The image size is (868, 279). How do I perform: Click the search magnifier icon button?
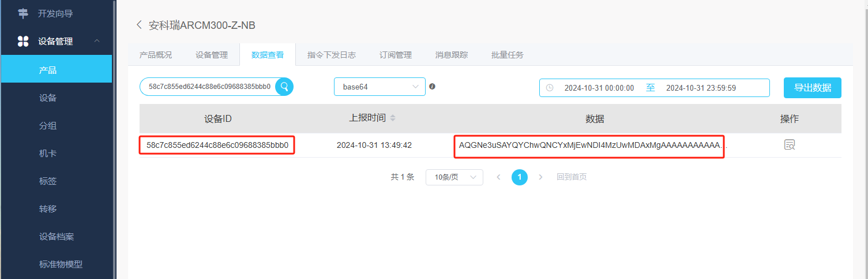tap(284, 87)
